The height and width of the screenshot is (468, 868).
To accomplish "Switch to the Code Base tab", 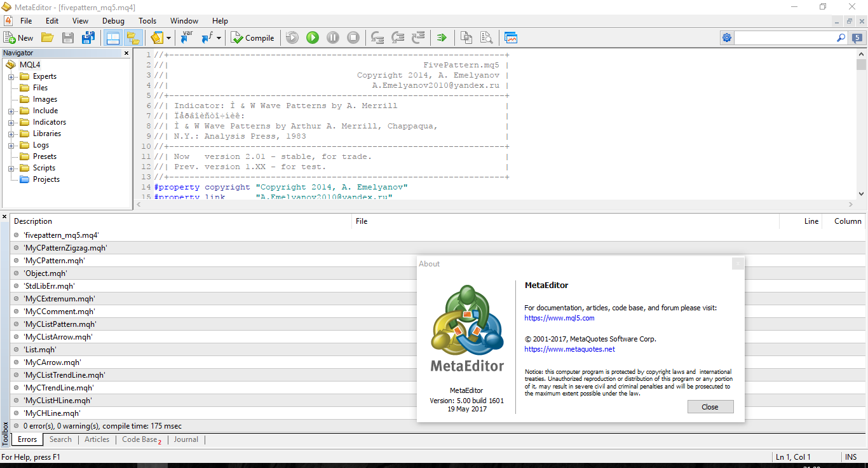I will tap(140, 439).
